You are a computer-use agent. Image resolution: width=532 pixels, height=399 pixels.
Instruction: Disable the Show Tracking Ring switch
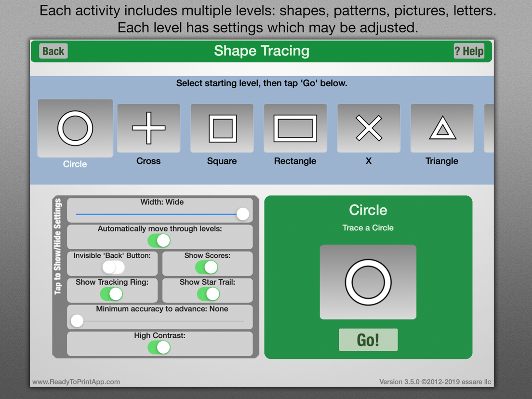(x=111, y=294)
